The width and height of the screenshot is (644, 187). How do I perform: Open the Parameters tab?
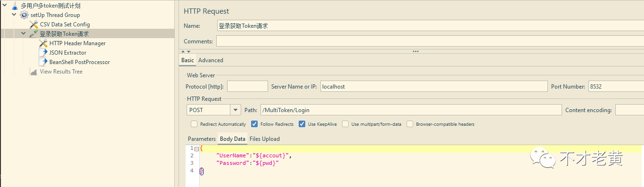pos(202,139)
